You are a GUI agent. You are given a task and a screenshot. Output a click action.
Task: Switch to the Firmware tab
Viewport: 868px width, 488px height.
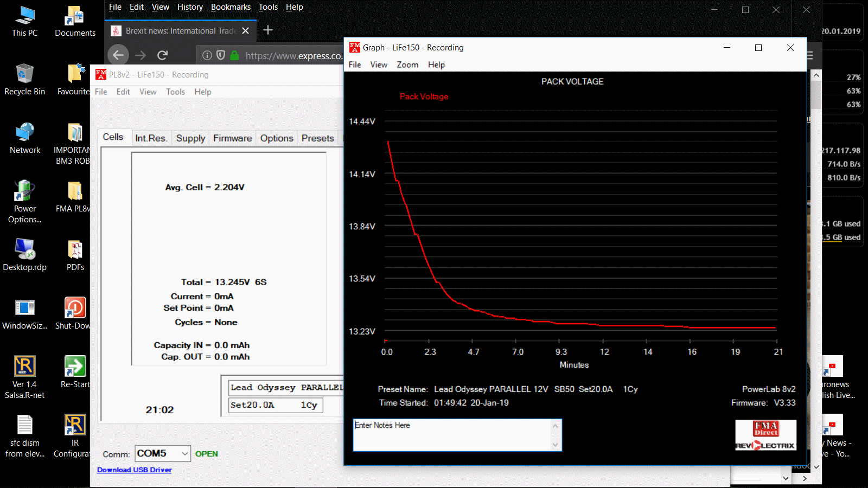232,138
